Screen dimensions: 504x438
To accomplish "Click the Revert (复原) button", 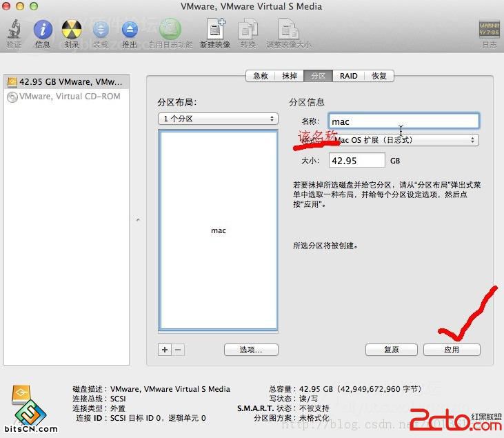I will 392,350.
